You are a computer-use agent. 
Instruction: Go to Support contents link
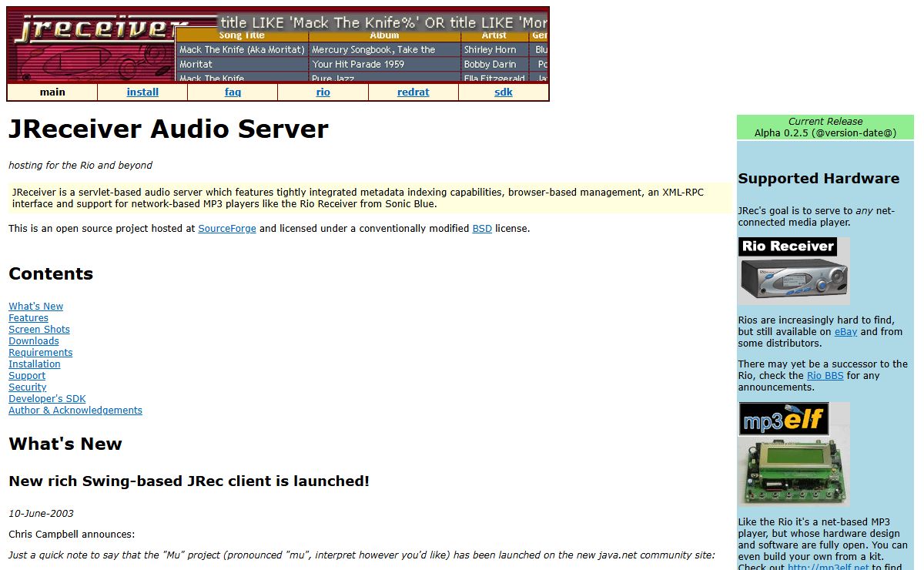coord(27,376)
